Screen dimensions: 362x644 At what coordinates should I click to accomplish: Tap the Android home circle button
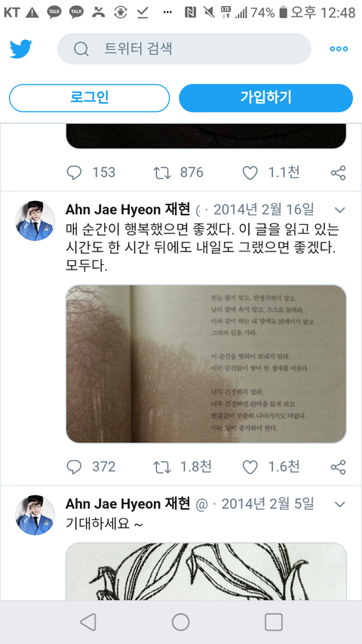180,622
